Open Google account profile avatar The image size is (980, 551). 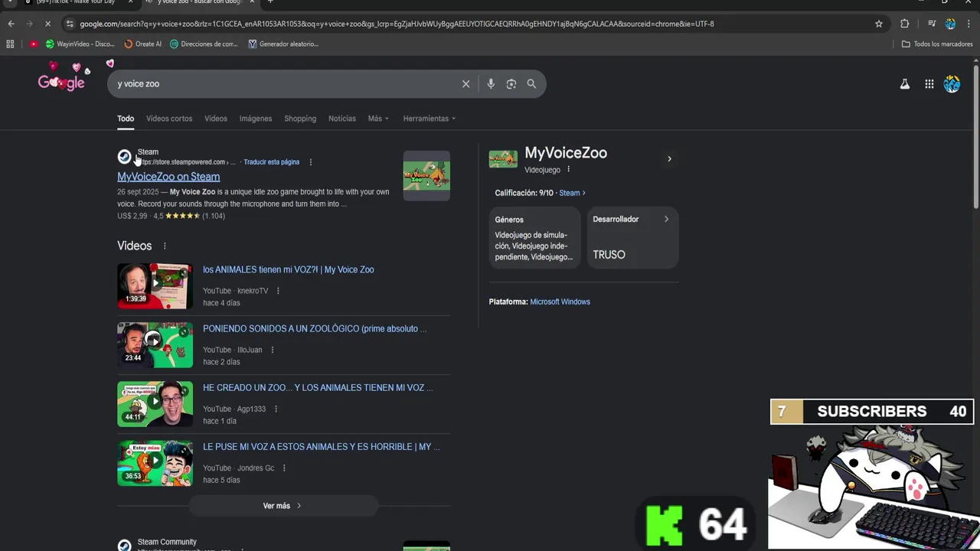click(952, 84)
